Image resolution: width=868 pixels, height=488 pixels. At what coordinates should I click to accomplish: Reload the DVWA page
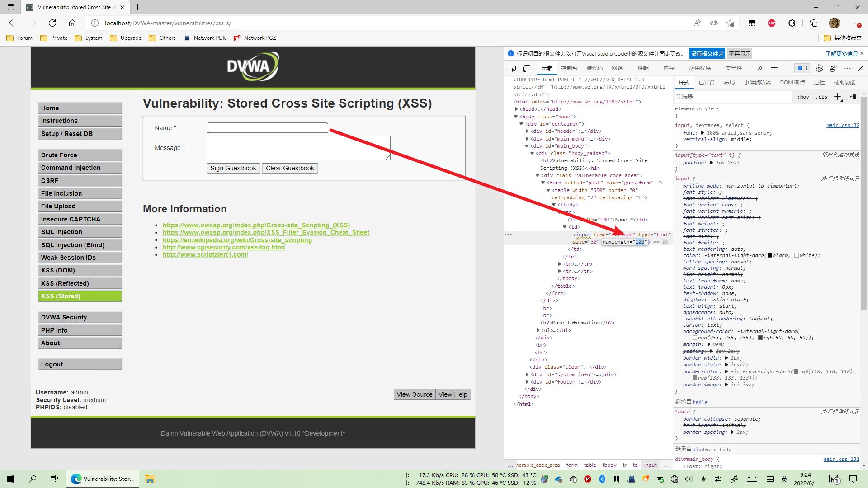pos(52,23)
